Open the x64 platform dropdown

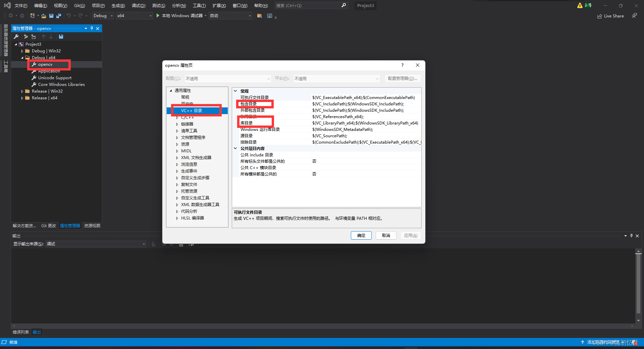point(134,16)
